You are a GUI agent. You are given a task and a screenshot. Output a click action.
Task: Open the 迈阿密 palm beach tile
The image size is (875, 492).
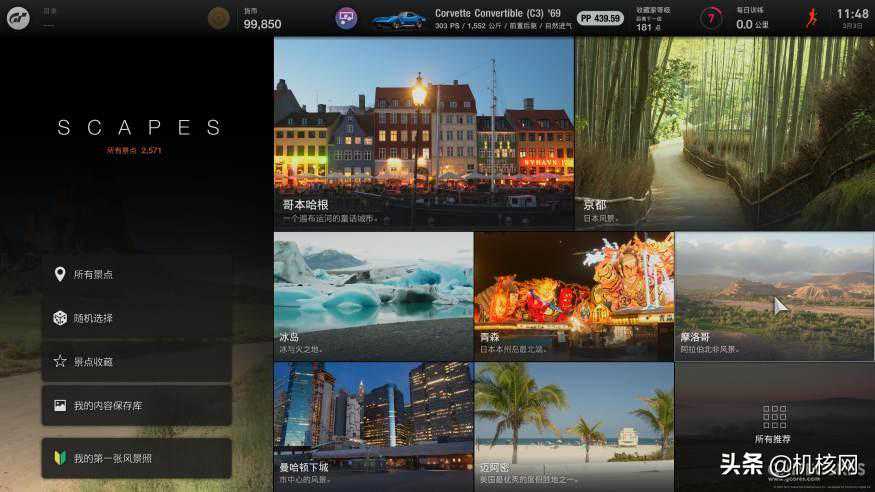pyautogui.click(x=574, y=425)
